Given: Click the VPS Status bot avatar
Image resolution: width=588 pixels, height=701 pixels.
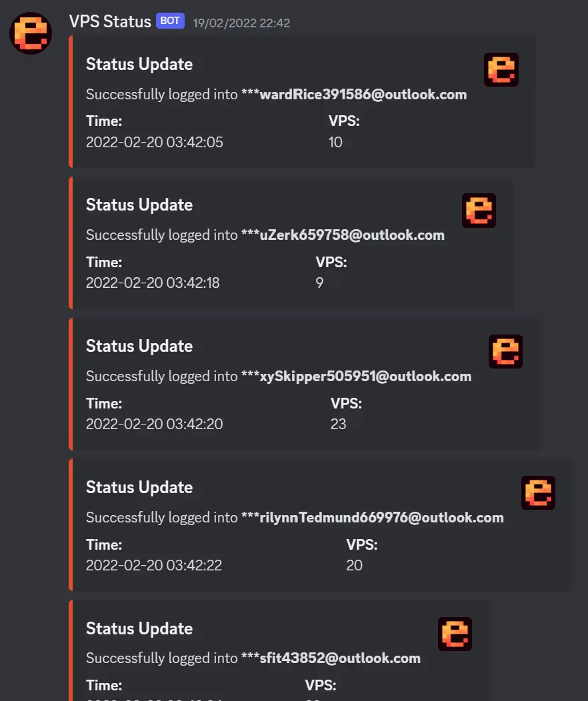Looking at the screenshot, I should pyautogui.click(x=31, y=33).
